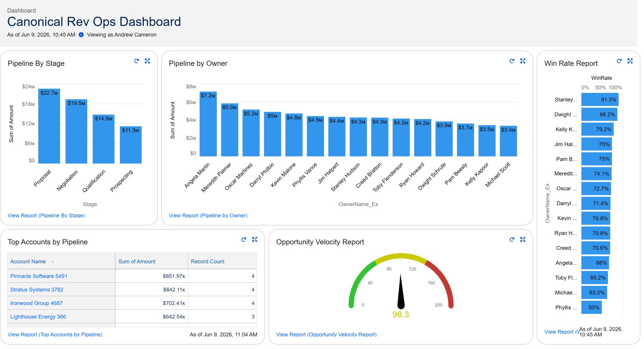The image size is (644, 349).
Task: Open the Lighthouse Energy 366 account
Action: coord(38,317)
